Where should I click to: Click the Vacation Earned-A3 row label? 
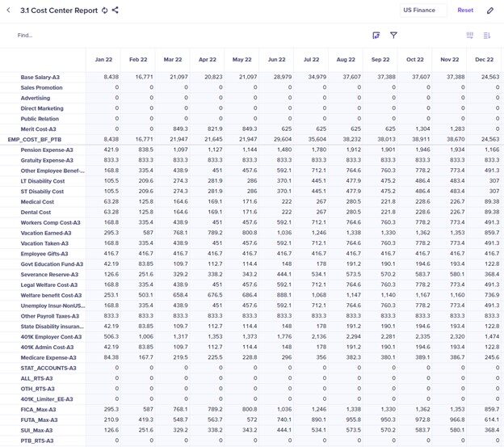pos(46,233)
